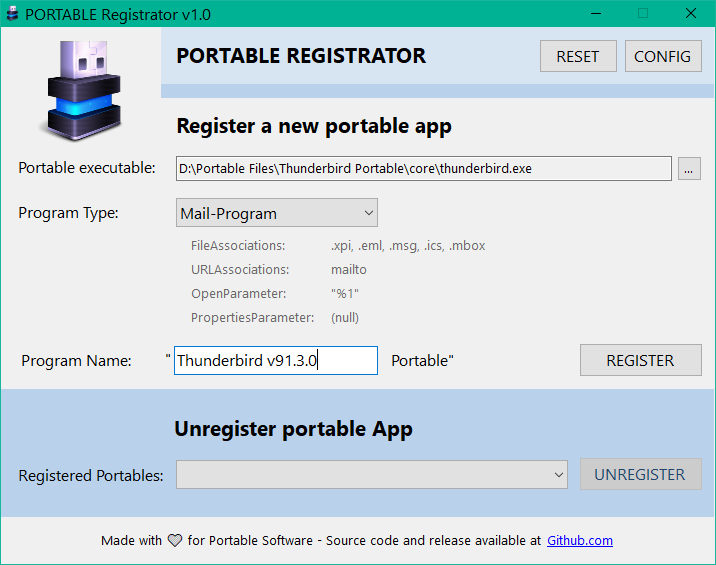The height and width of the screenshot is (565, 716).
Task: Click the Portable executable path field
Action: pyautogui.click(x=423, y=169)
